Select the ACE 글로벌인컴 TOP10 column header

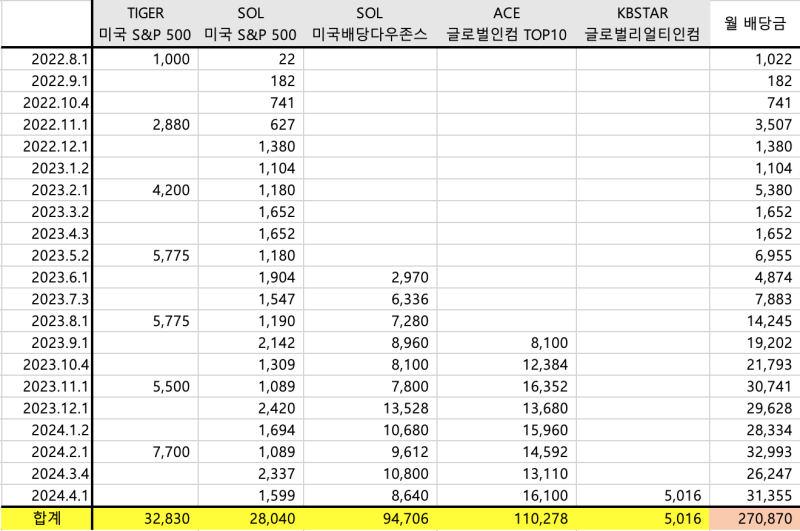(507, 23)
